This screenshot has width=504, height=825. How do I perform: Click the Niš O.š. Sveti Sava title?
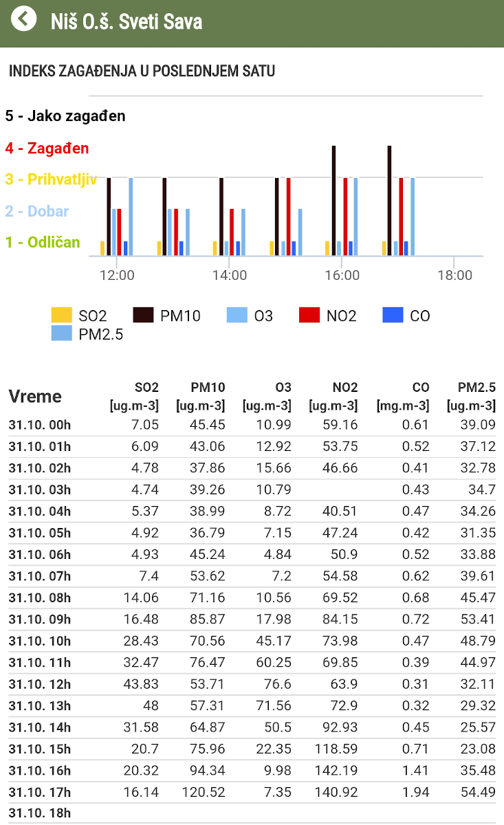coord(127,21)
